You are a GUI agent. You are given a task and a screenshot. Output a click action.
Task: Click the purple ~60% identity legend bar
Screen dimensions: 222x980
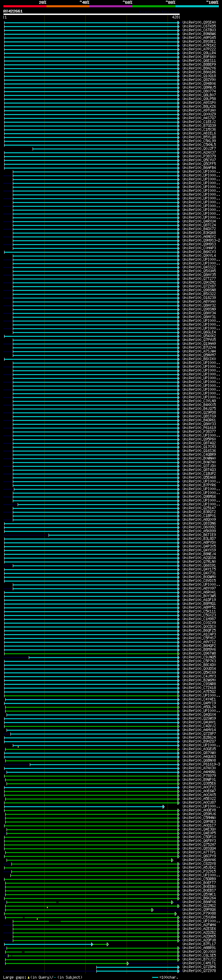111,6
